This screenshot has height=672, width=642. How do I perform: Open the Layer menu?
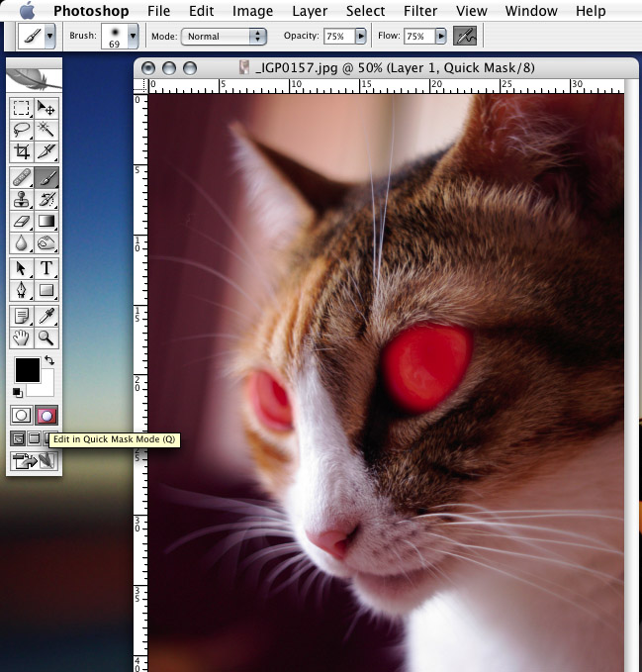(x=310, y=11)
